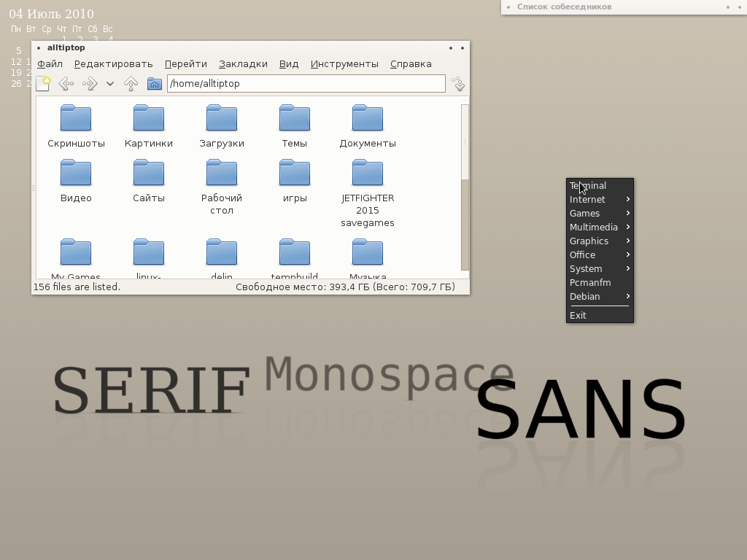The height and width of the screenshot is (560, 747).
Task: Click the /home/alltiptop path field
Action: (306, 83)
